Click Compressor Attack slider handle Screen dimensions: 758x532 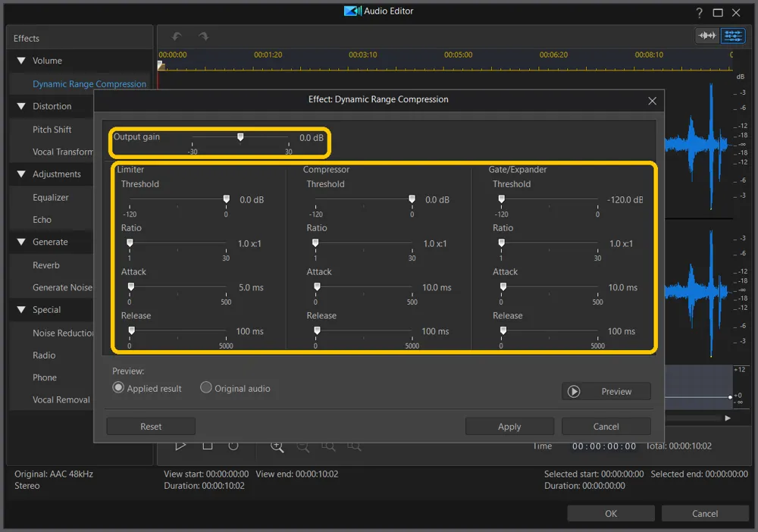(317, 286)
